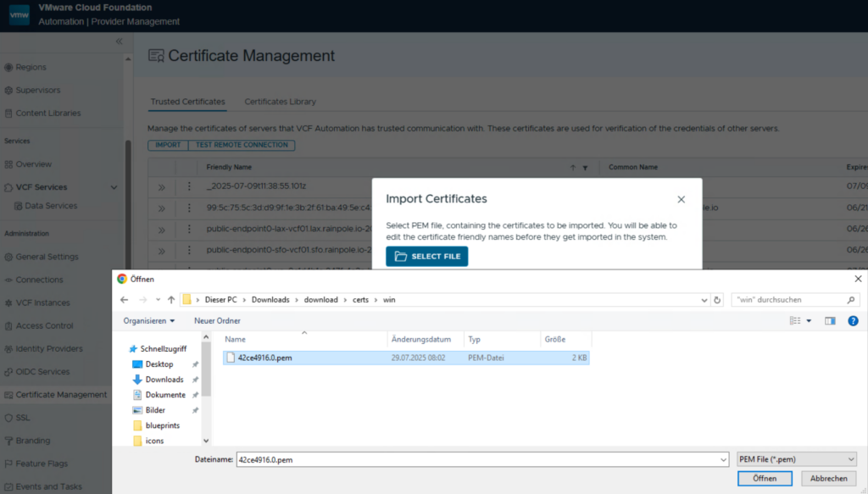Click the Back arrow in file dialog
This screenshot has height=494, width=868.
pyautogui.click(x=124, y=300)
